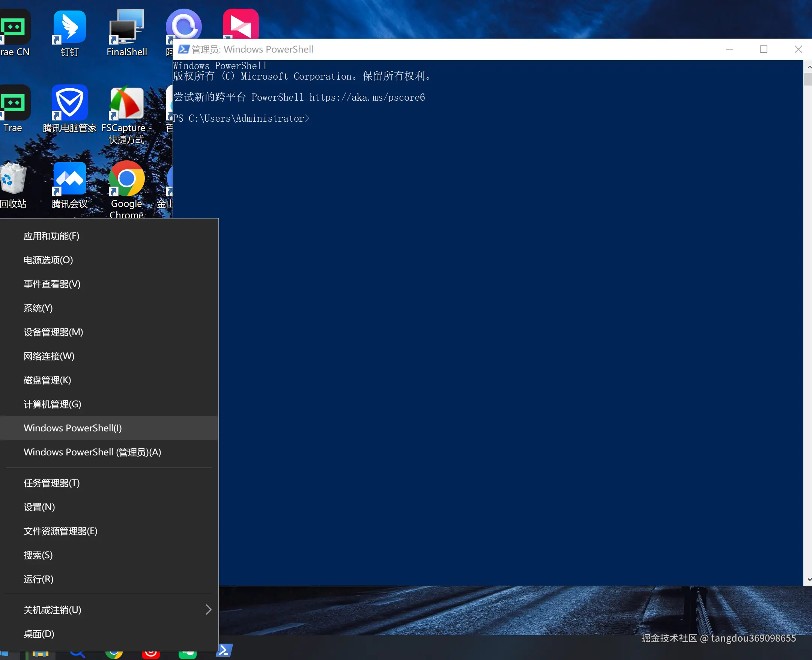Image resolution: width=812 pixels, height=660 pixels.
Task: Open the FinalShell desktop icon
Action: pyautogui.click(x=126, y=27)
